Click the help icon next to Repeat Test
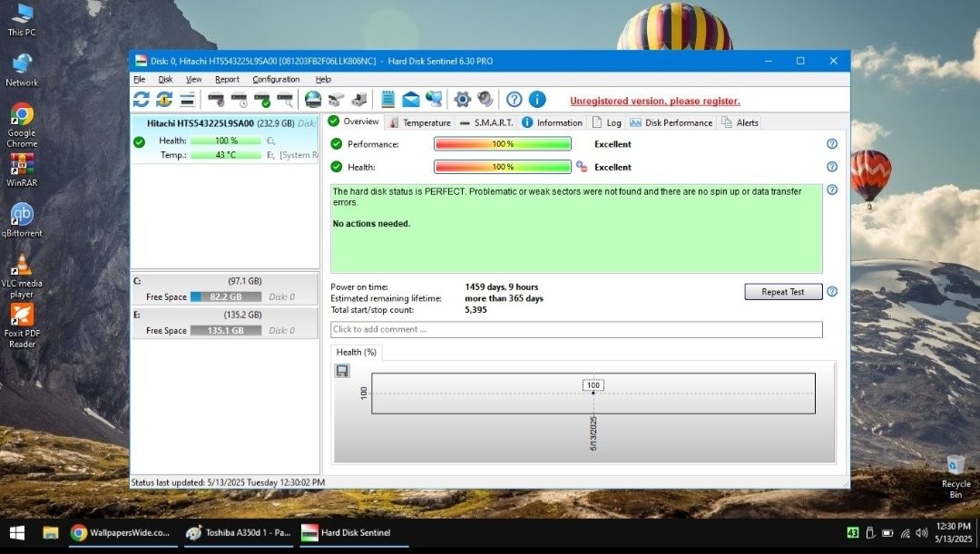 click(x=832, y=292)
